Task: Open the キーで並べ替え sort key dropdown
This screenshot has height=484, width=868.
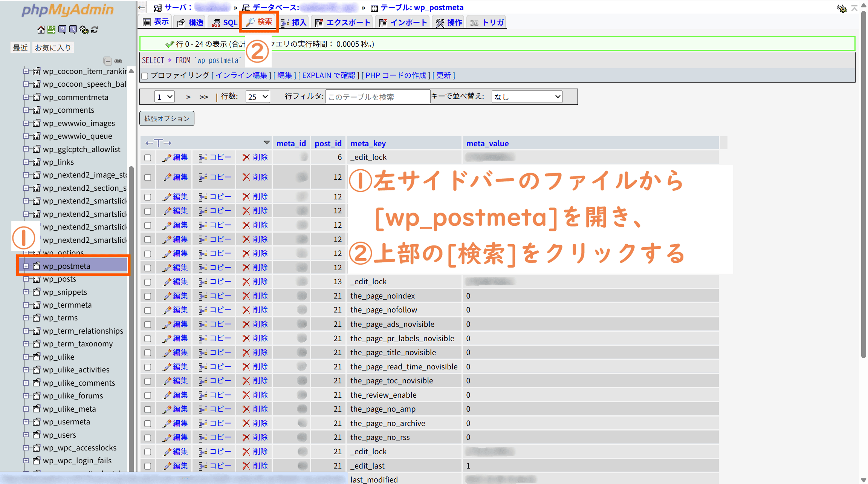Action: tap(527, 97)
